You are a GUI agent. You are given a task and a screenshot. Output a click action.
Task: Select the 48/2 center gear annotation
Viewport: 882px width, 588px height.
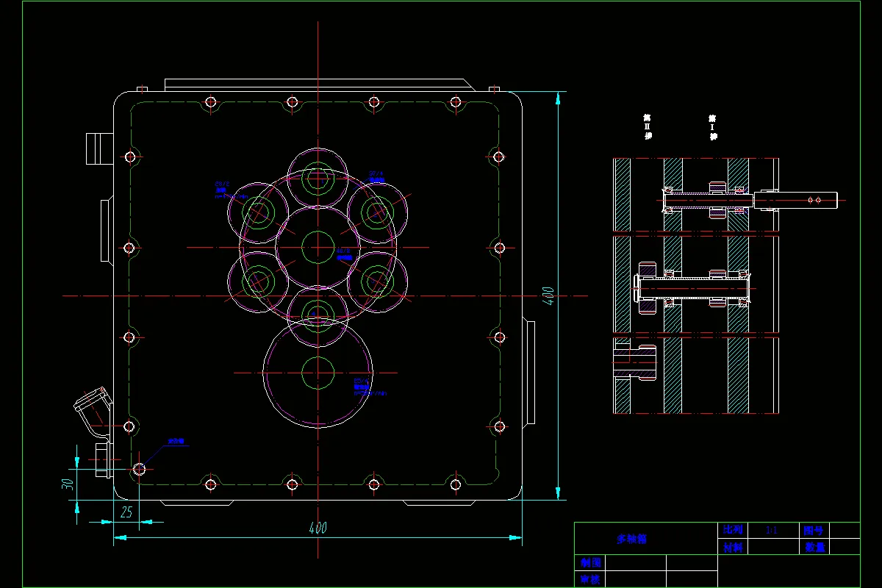click(x=344, y=254)
